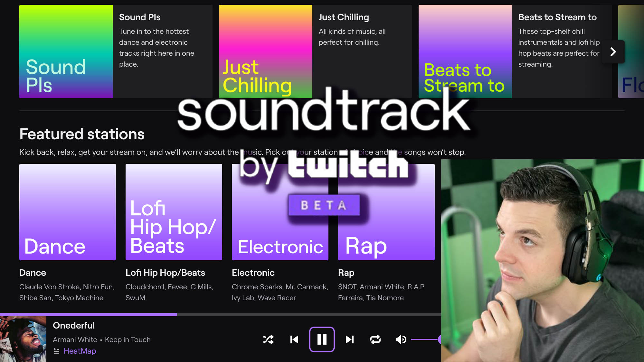Viewport: 644px width, 362px height.
Task: Click the Lofi Hip Hop/Beats station name
Action: coord(165,273)
